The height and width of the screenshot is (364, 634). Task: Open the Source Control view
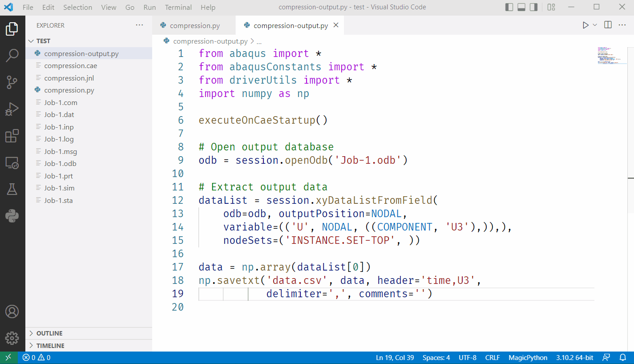click(x=12, y=82)
